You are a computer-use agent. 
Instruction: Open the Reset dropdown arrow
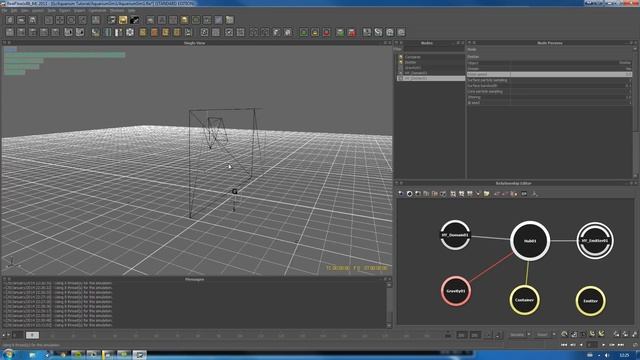[x=554, y=335]
